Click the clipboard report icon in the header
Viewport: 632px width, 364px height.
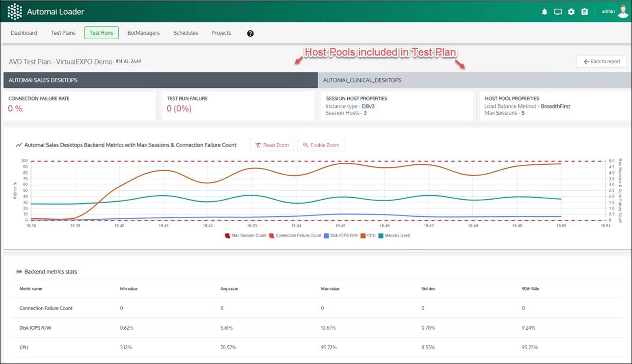[x=584, y=11]
